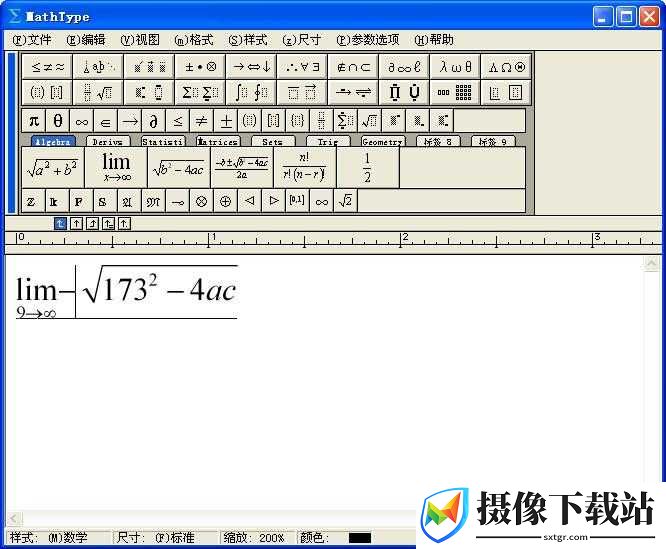Viewport: 666px width, 549px height.
Task: Insert the √(a²+b²) expression
Action: [x=53, y=168]
